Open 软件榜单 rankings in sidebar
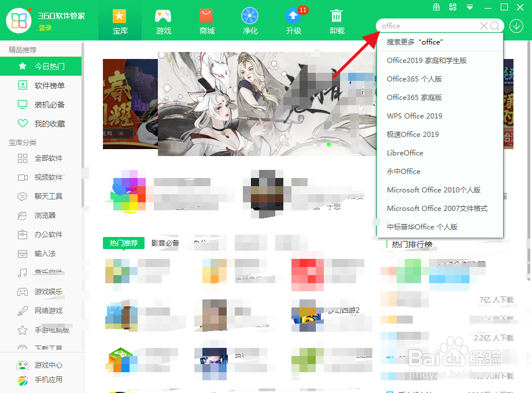Viewport: 532px width, 393px height. pyautogui.click(x=40, y=86)
